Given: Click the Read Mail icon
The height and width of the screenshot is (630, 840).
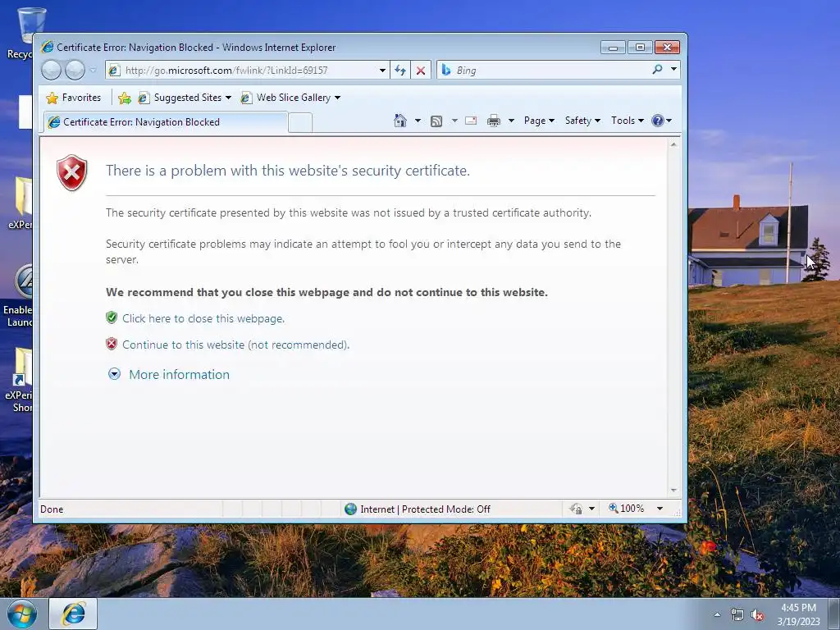Looking at the screenshot, I should pos(471,121).
